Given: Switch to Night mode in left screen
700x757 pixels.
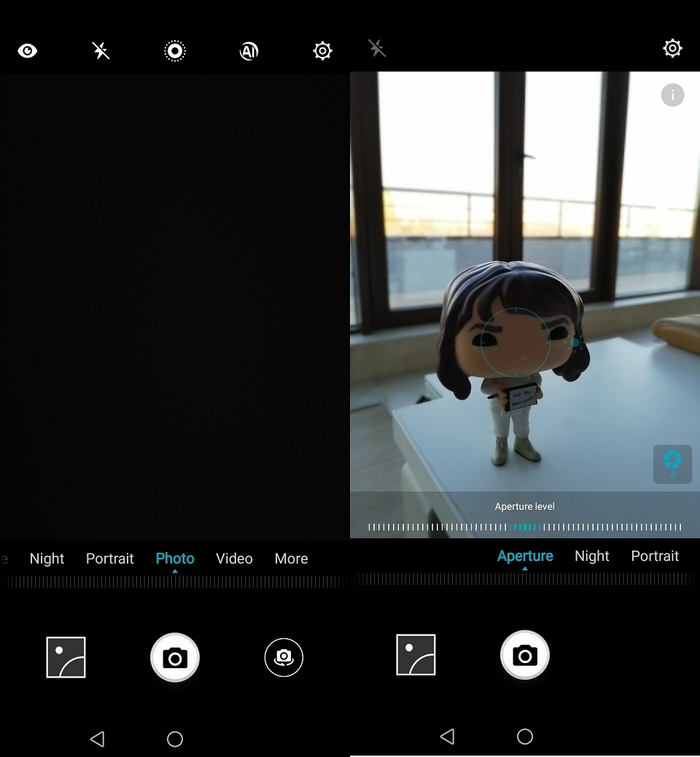Looking at the screenshot, I should [47, 559].
